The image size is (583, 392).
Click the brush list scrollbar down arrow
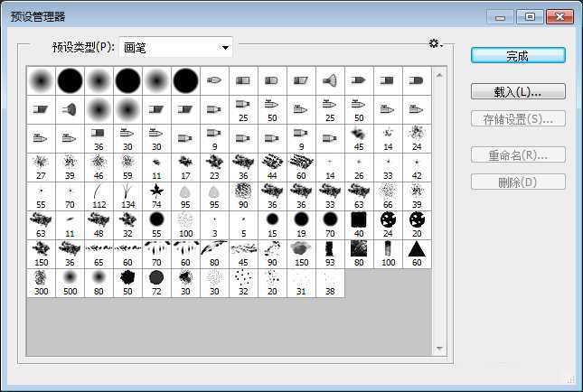point(440,347)
